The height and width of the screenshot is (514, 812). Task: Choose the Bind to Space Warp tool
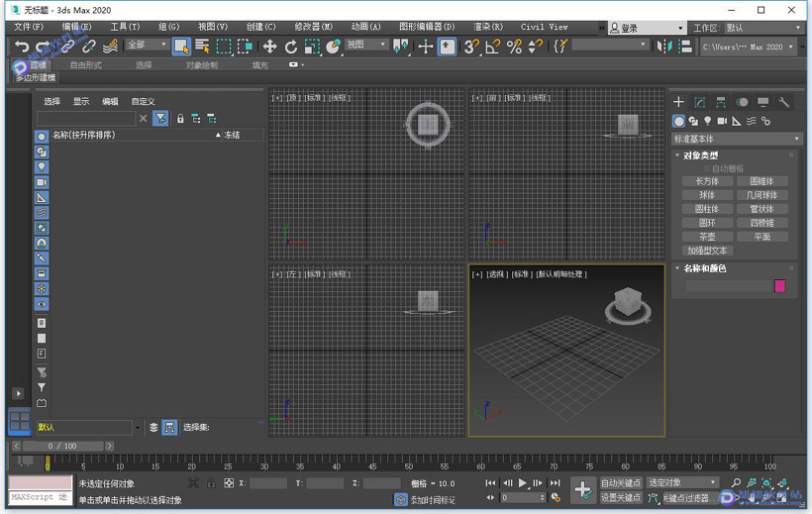[x=110, y=47]
